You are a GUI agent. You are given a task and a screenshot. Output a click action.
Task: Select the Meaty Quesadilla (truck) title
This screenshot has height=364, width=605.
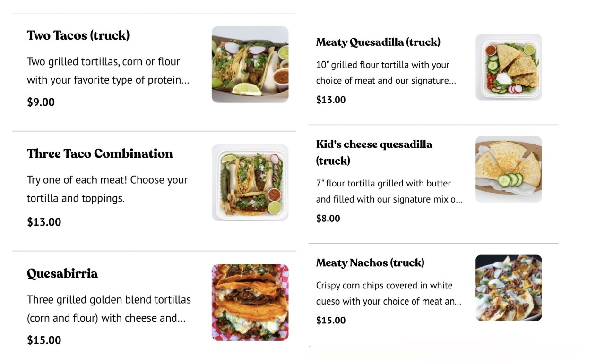pyautogui.click(x=378, y=42)
